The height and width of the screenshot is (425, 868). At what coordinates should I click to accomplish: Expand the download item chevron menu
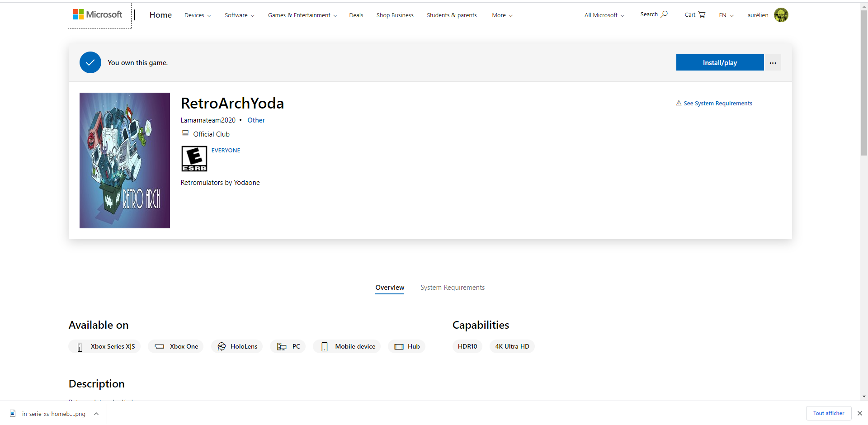point(96,414)
